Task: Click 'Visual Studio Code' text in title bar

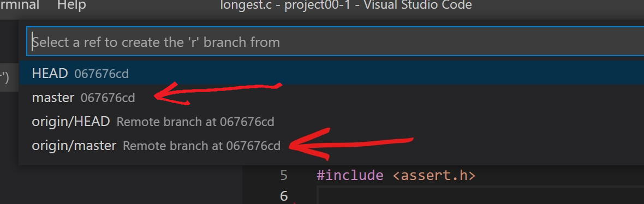Action: click(x=422, y=5)
